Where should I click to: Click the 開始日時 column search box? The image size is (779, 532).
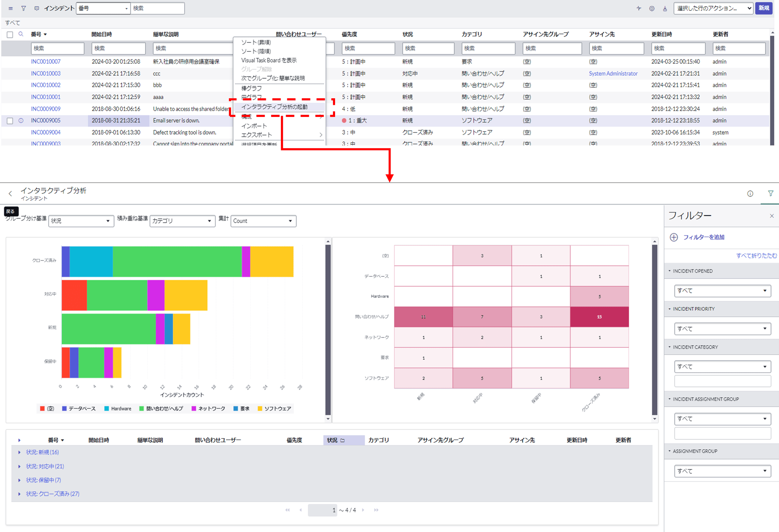click(118, 48)
